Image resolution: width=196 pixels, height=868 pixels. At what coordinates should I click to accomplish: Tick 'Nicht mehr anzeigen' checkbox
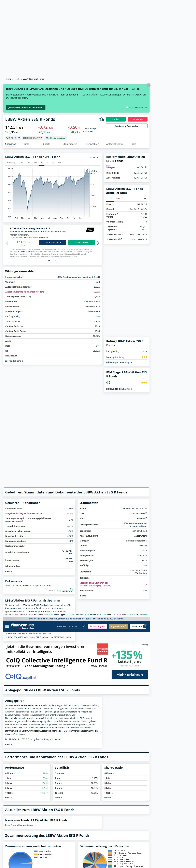click(127, 107)
